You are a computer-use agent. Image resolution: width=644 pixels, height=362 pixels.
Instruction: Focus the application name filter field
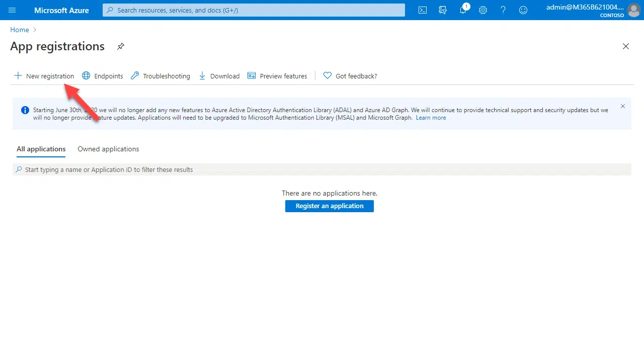click(x=322, y=170)
